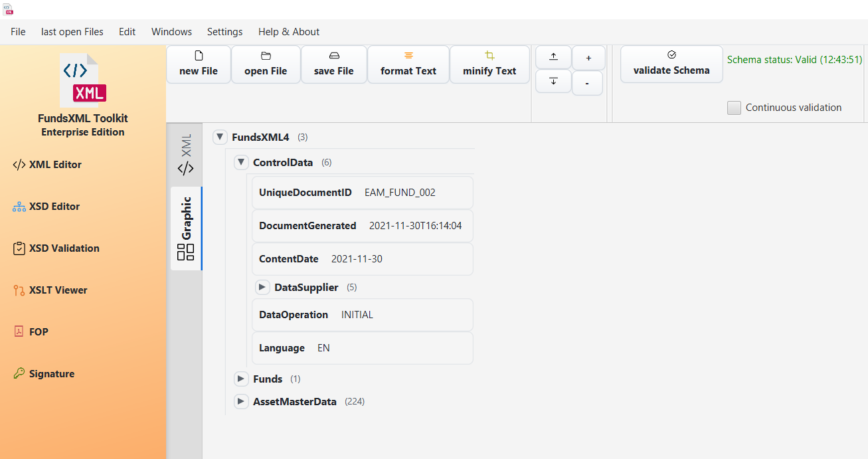Collapse the ControlData node

pyautogui.click(x=241, y=162)
